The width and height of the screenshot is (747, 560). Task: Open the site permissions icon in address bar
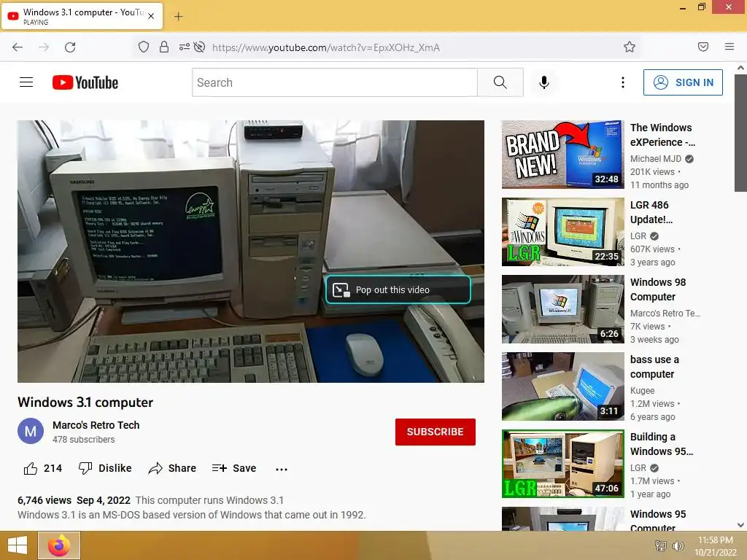tap(184, 47)
